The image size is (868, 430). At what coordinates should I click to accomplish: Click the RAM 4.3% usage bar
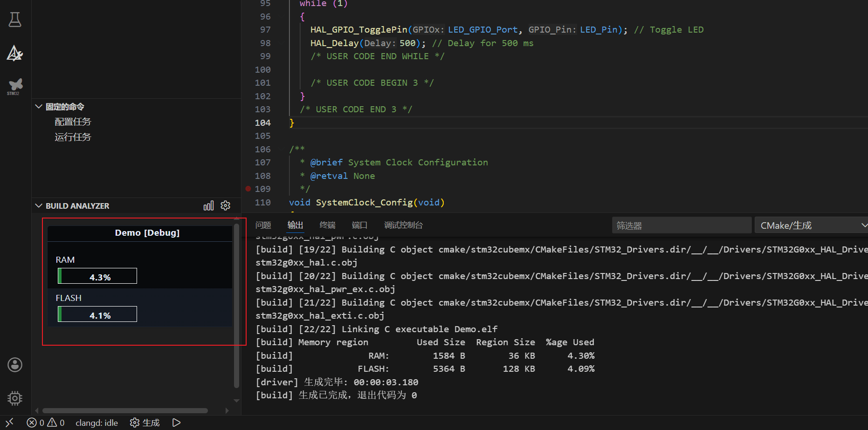(x=97, y=276)
